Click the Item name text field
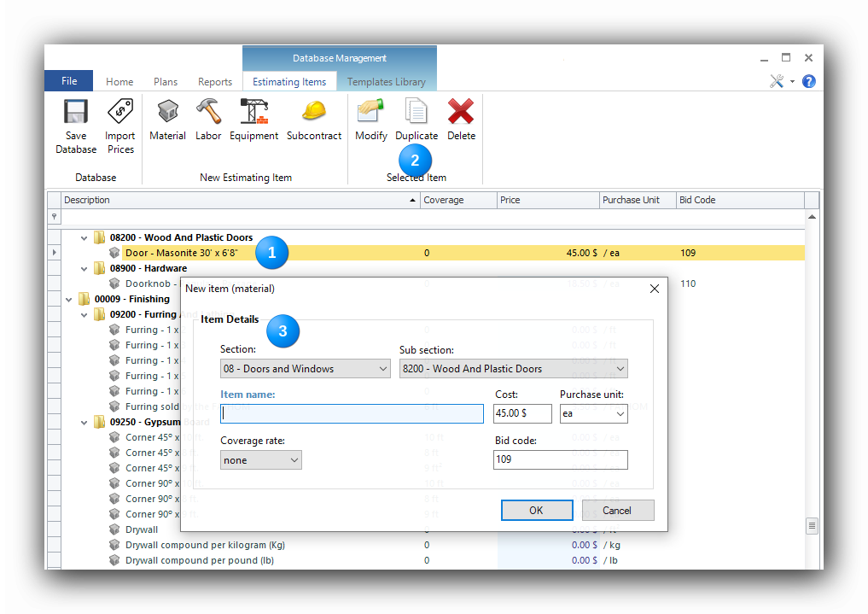The width and height of the screenshot is (868, 614). click(x=352, y=414)
